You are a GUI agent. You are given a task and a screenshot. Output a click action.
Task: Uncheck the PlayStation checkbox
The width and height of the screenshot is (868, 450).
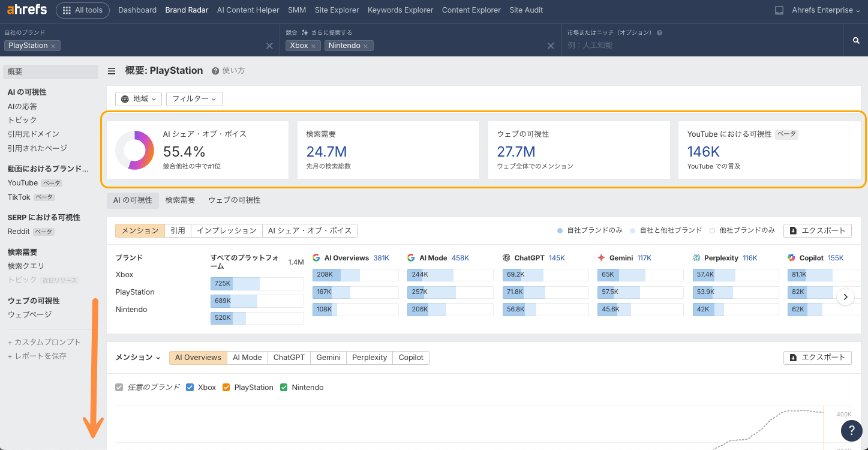pos(226,388)
